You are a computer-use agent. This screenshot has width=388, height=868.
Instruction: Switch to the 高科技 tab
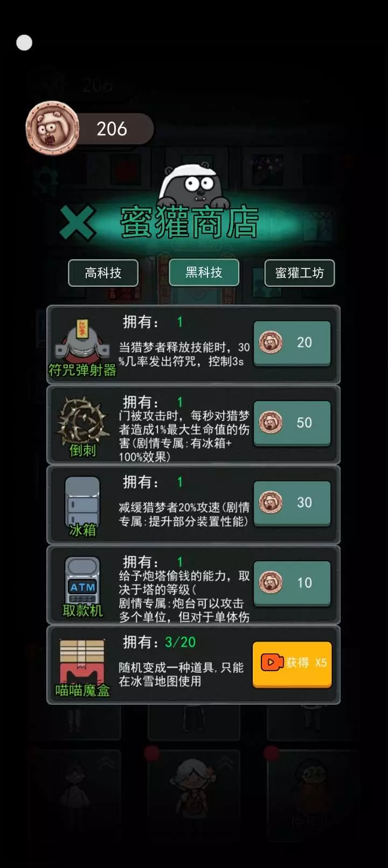103,273
